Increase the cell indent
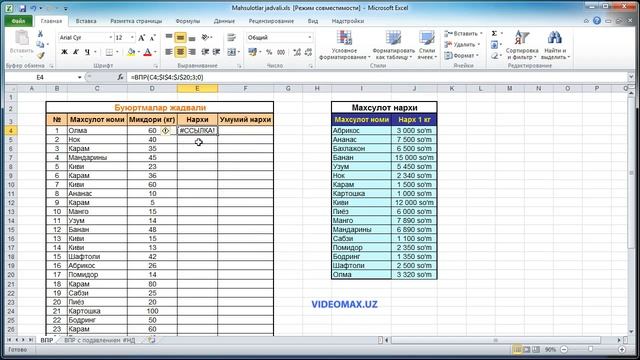 point(217,52)
